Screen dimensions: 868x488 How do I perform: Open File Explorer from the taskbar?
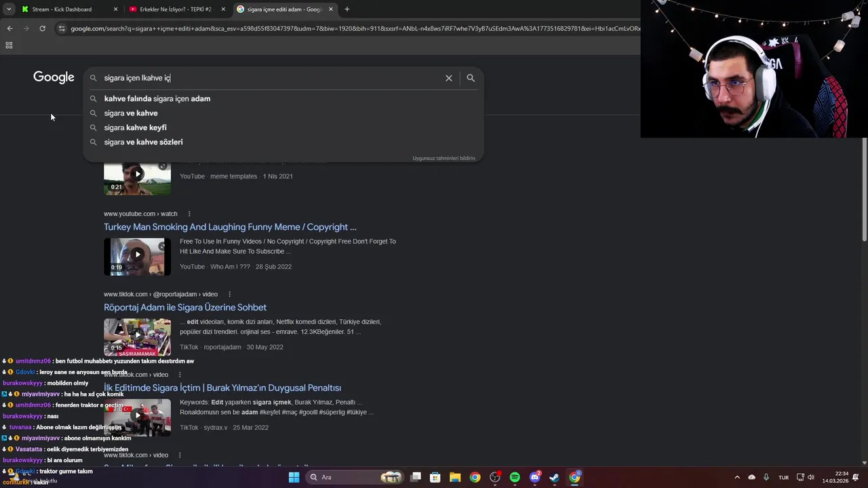pyautogui.click(x=455, y=477)
